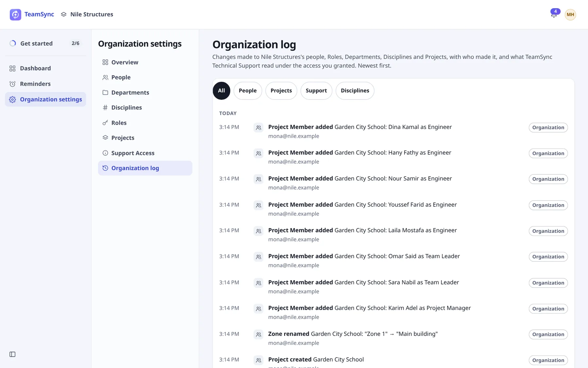
Task: Click the people icon on Dina Kamal entry
Action: point(258,128)
